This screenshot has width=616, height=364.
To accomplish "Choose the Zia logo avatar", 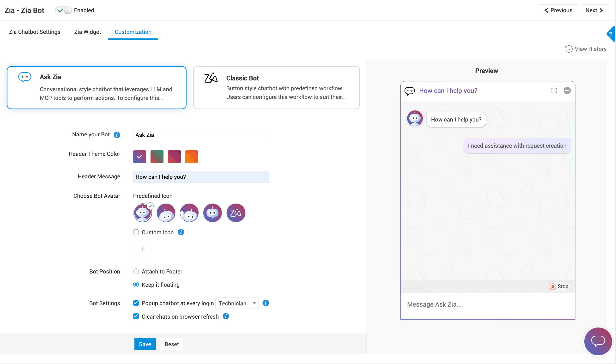I will tap(236, 213).
